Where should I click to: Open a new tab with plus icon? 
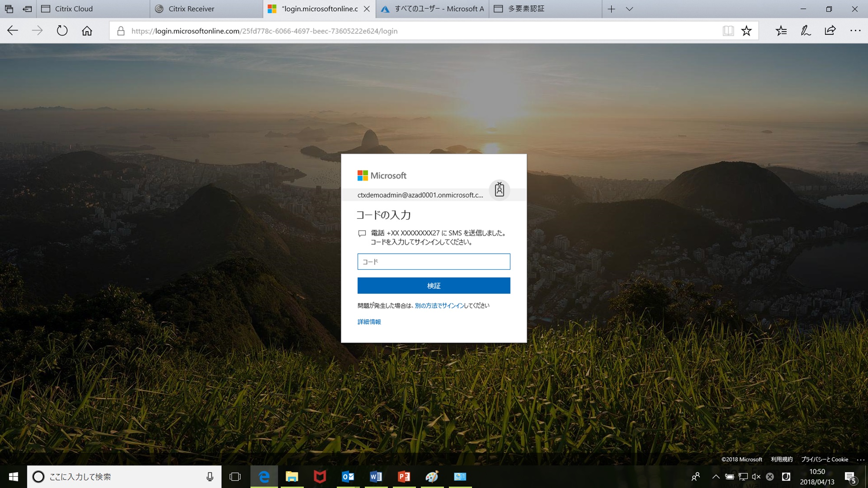(x=611, y=9)
